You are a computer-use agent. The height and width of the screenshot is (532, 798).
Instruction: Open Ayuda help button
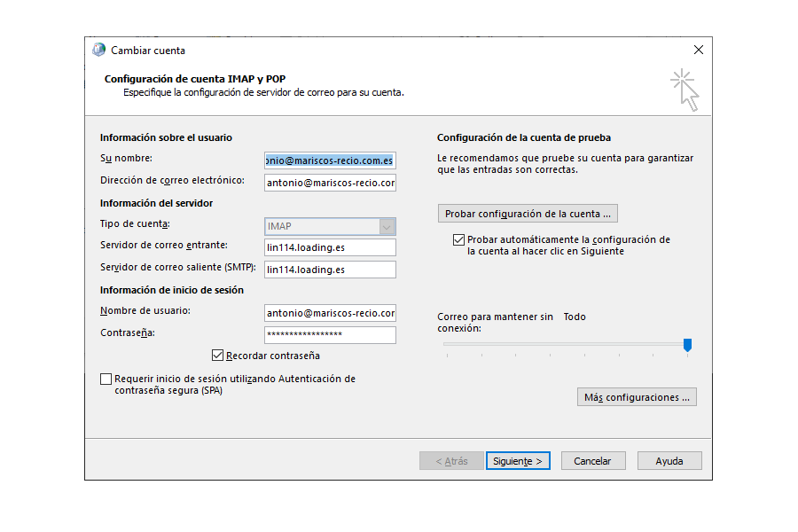pyautogui.click(x=669, y=461)
